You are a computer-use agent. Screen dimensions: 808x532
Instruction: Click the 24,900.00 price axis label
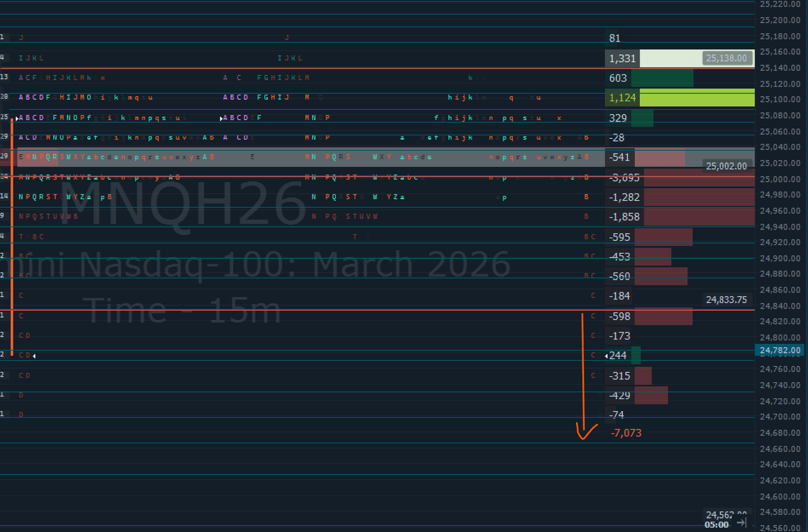780,258
